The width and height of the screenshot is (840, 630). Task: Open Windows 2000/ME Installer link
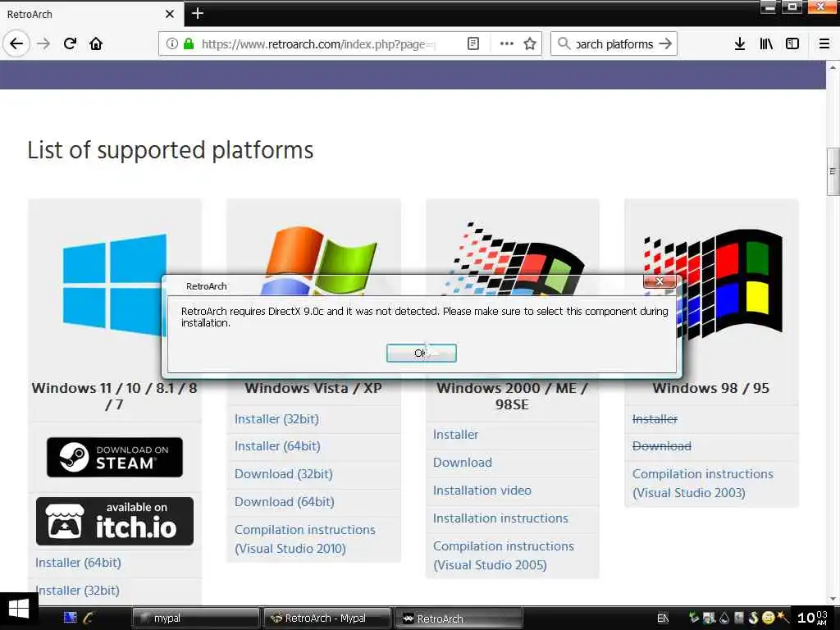coord(455,435)
